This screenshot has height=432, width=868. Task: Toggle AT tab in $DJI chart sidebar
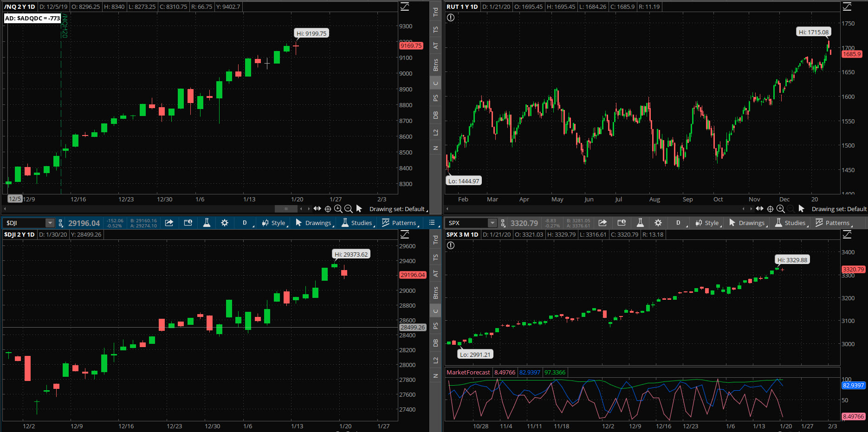[435, 273]
